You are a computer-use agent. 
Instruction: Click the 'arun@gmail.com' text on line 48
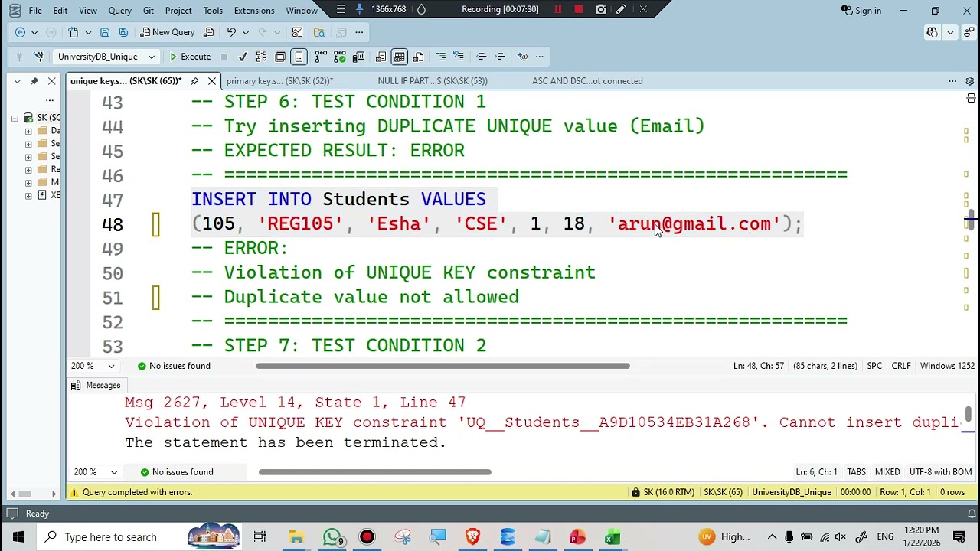click(x=694, y=223)
